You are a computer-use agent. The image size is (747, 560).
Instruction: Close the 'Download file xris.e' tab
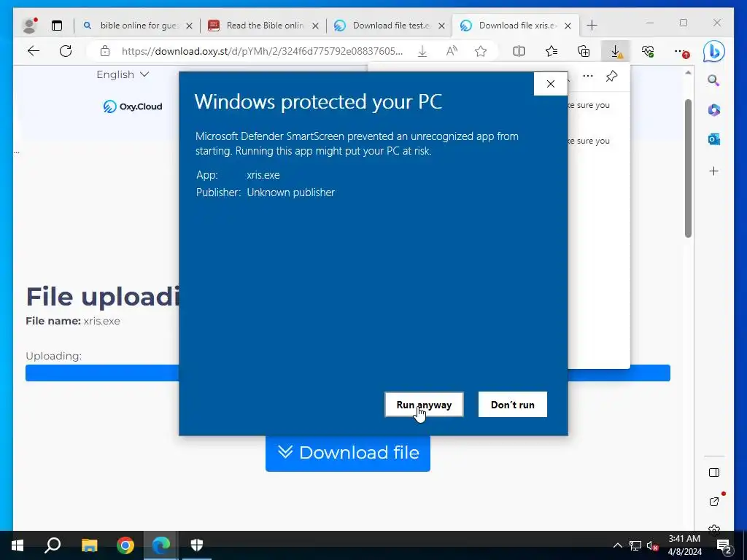pyautogui.click(x=568, y=26)
